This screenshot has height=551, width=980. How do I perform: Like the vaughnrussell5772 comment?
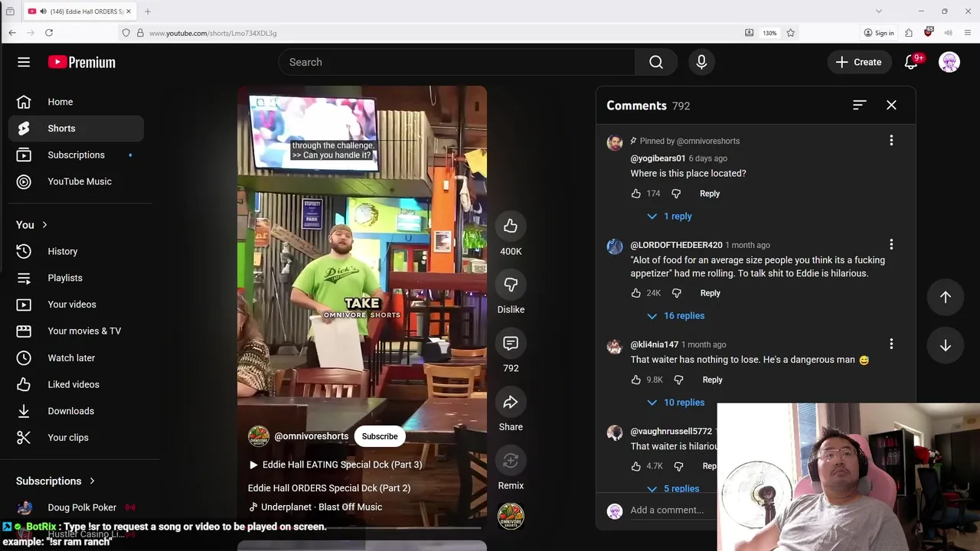pos(636,466)
